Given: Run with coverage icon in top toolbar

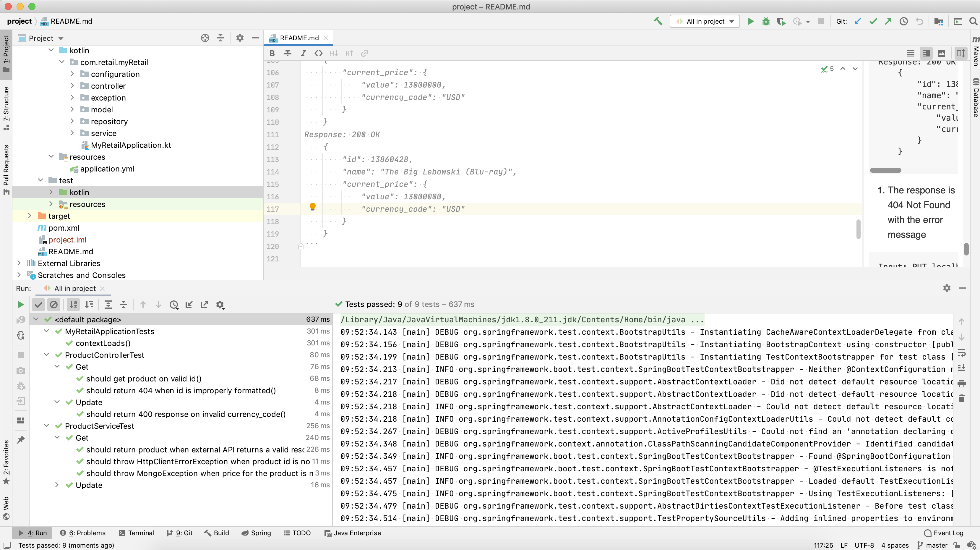Looking at the screenshot, I should (781, 21).
